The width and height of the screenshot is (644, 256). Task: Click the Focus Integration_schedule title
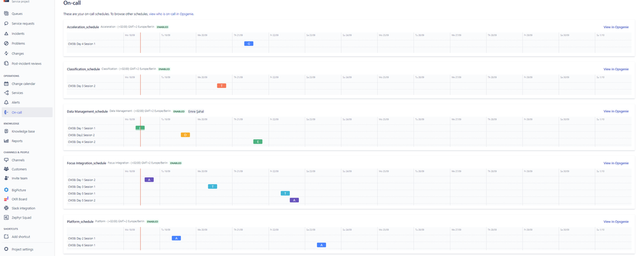tap(86, 163)
